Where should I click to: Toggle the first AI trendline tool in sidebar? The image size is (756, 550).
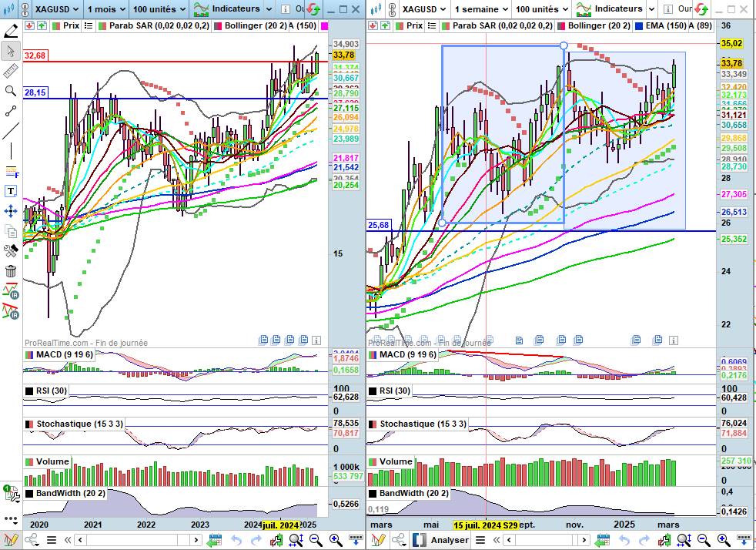[x=11, y=291]
